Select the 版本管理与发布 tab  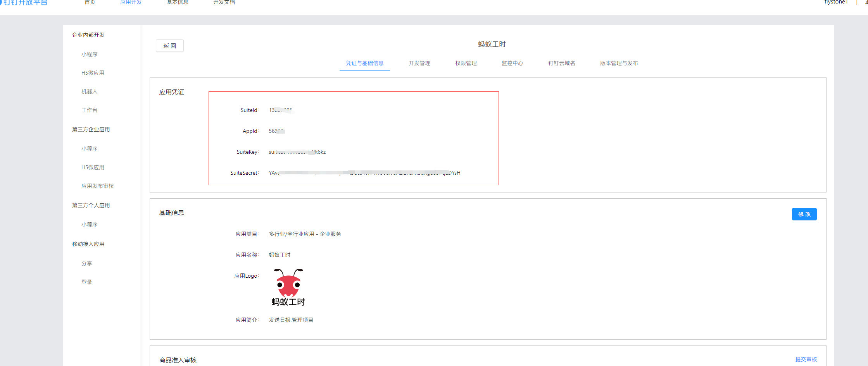pyautogui.click(x=619, y=63)
